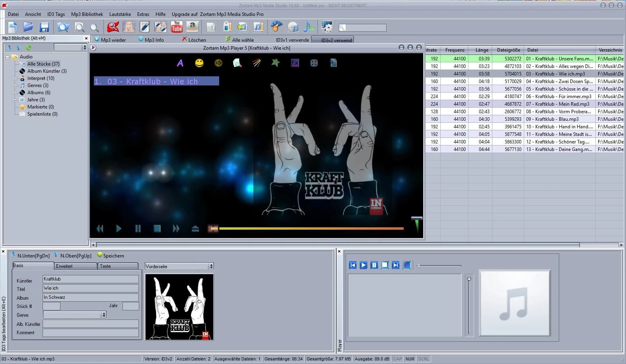
Task: Expand the Interpret tree node
Action: click(15, 79)
